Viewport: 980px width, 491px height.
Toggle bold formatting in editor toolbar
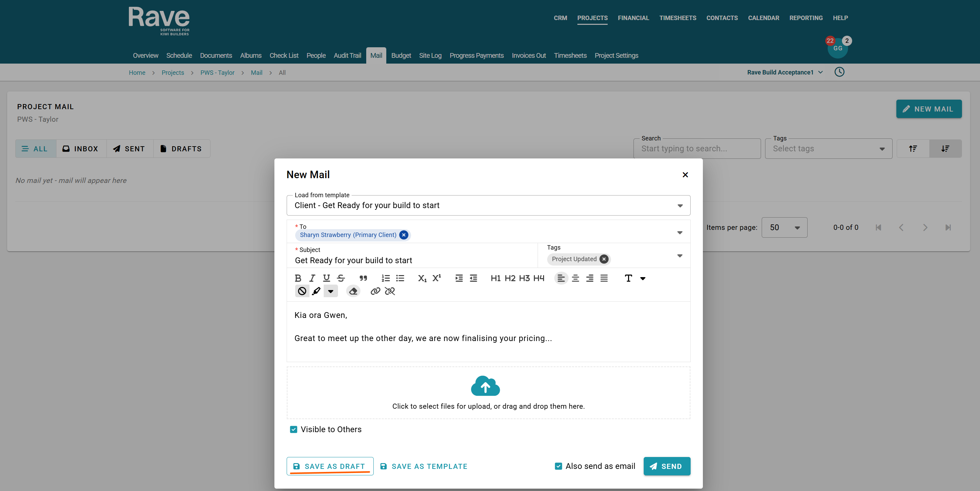(x=298, y=278)
